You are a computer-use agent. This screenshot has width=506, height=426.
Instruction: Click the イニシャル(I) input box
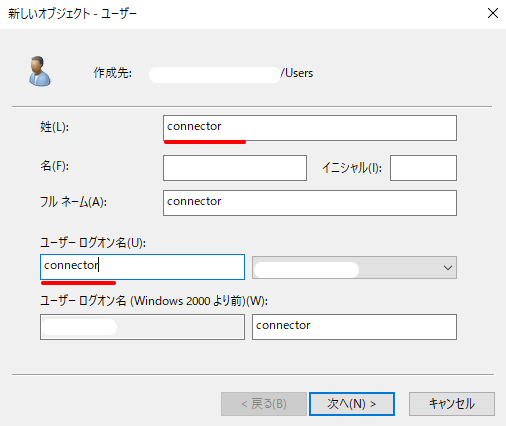(x=423, y=168)
